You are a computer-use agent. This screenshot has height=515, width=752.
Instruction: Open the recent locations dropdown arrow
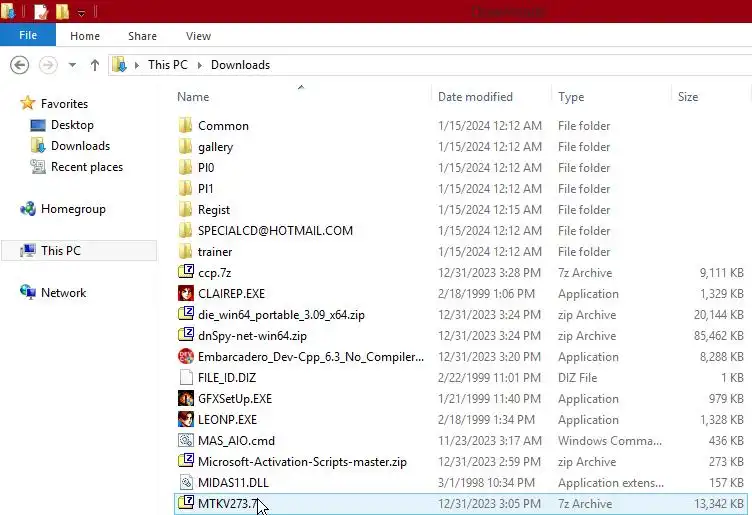(72, 65)
